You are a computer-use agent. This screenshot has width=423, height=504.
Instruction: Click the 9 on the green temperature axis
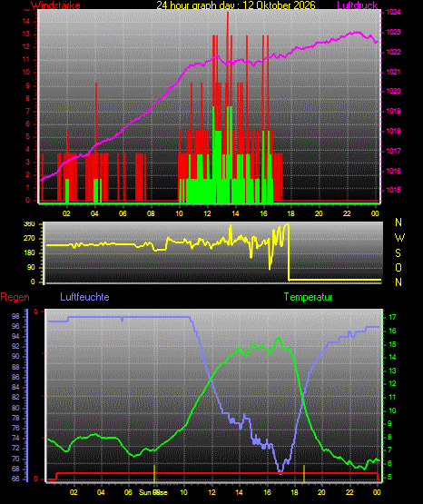(389, 424)
